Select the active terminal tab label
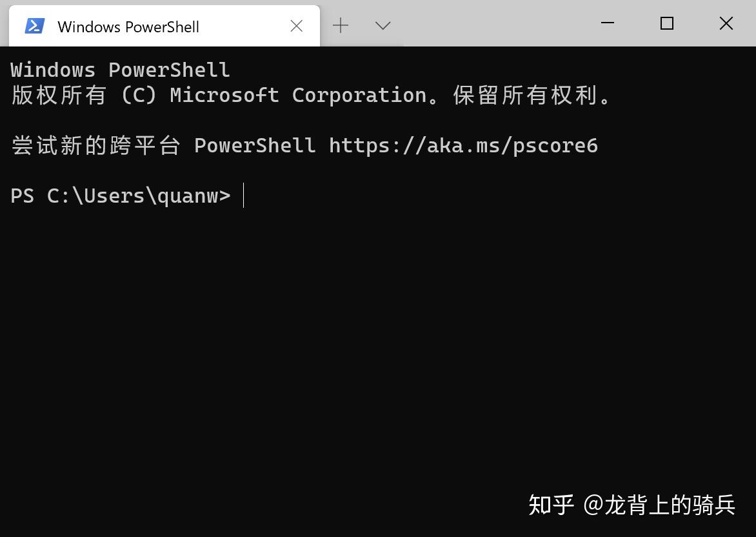The width and height of the screenshot is (756, 537). [x=127, y=26]
